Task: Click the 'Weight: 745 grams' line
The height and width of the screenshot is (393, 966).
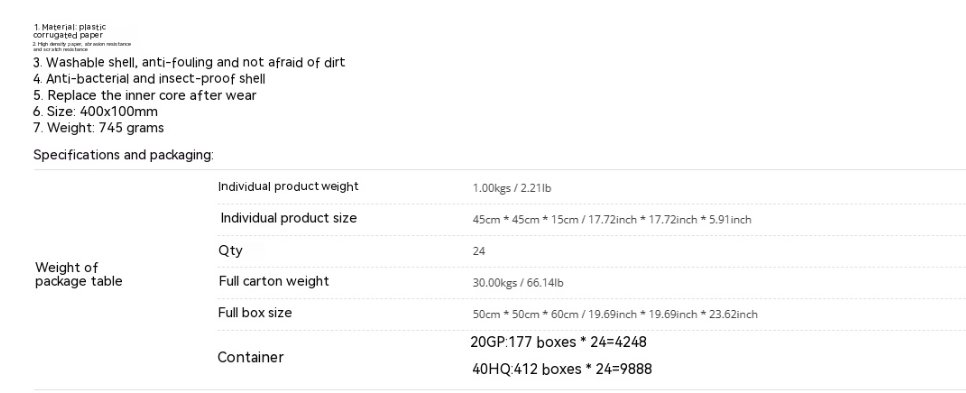Action: click(99, 128)
